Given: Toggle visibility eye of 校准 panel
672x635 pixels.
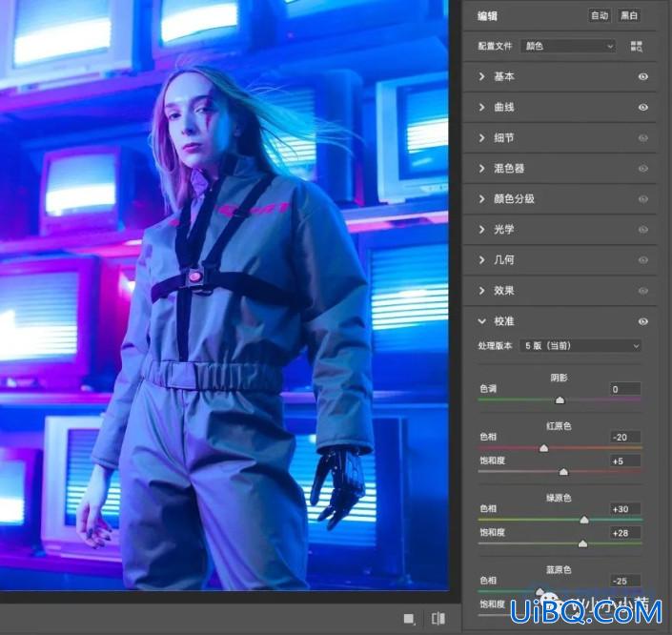Looking at the screenshot, I should click(x=642, y=321).
